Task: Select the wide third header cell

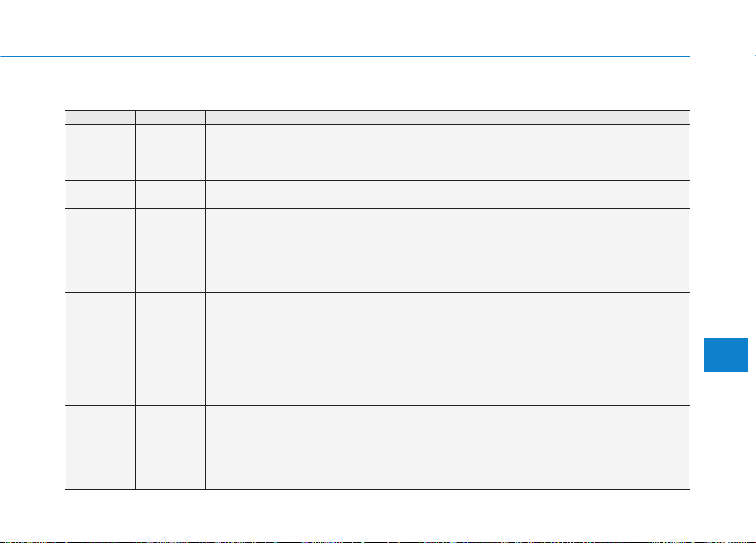Action: [447, 117]
